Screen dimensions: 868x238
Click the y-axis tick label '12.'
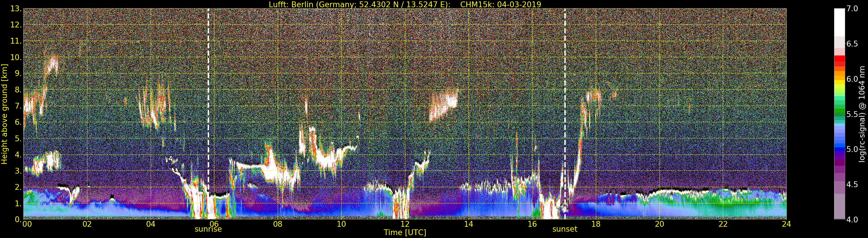(x=16, y=25)
